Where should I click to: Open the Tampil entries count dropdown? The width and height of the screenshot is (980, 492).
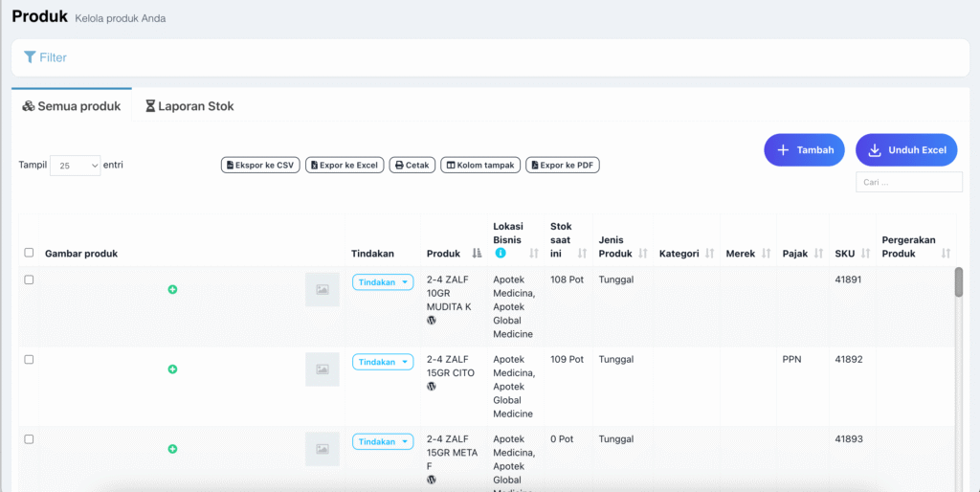pyautogui.click(x=75, y=166)
